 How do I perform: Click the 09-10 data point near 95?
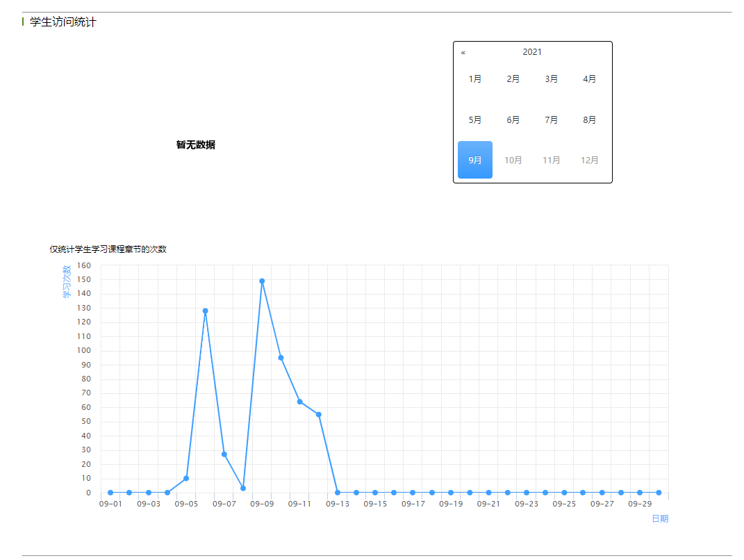281,358
